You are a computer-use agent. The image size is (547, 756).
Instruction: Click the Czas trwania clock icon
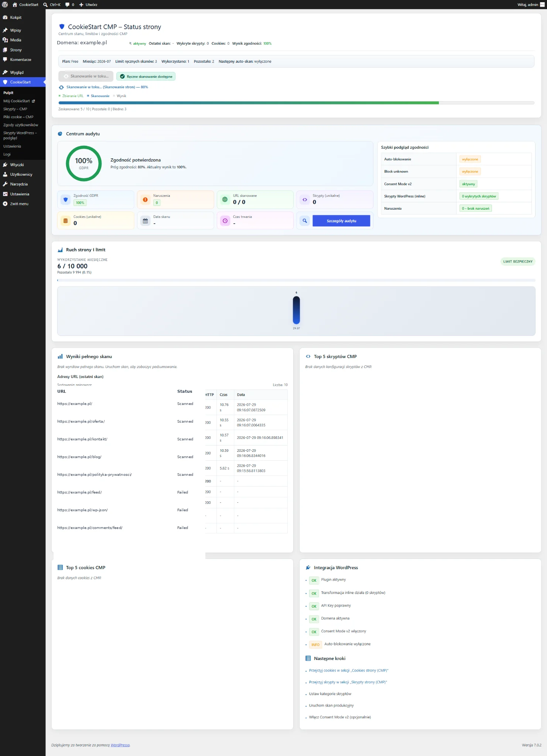tap(225, 221)
